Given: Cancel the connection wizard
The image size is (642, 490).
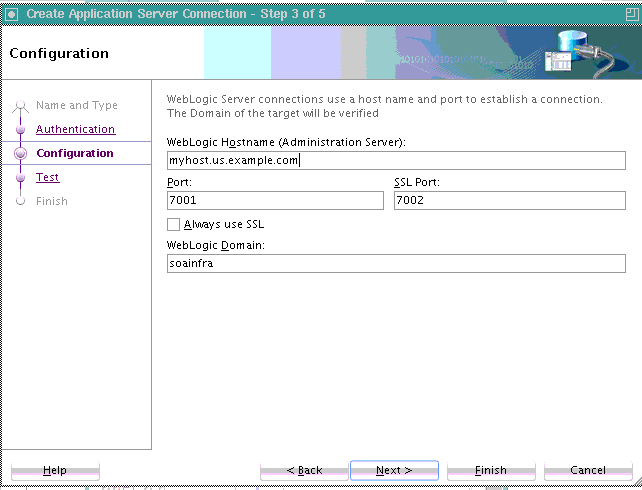Looking at the screenshot, I should [x=588, y=470].
